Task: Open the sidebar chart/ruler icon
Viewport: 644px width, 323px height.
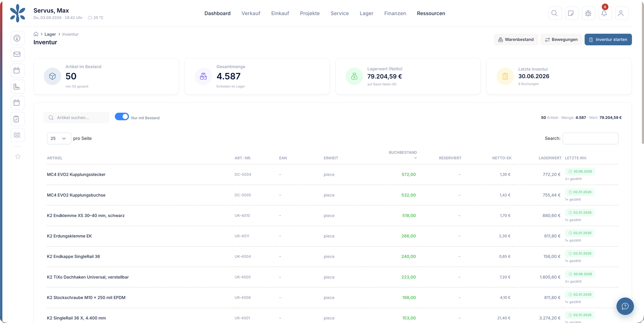Action: (17, 87)
